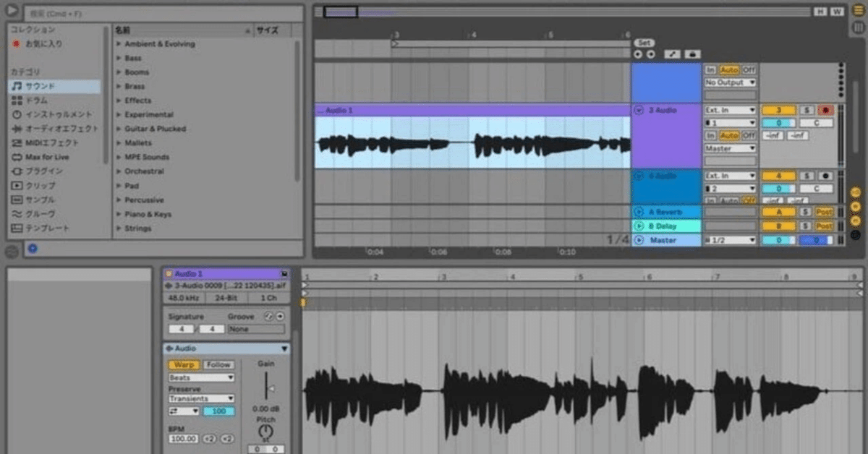Open the プラグイン (Plug-ins) category
868x454 pixels.
54,171
